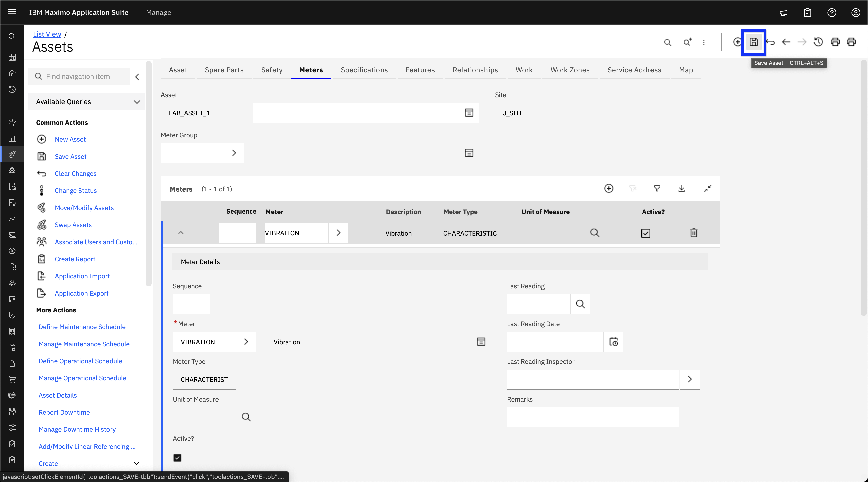
Task: Open Last Reading Date calendar picker
Action: (614, 342)
